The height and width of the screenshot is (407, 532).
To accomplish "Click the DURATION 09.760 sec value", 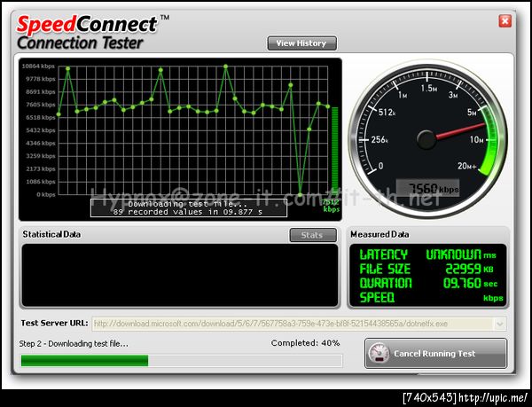I will [462, 283].
